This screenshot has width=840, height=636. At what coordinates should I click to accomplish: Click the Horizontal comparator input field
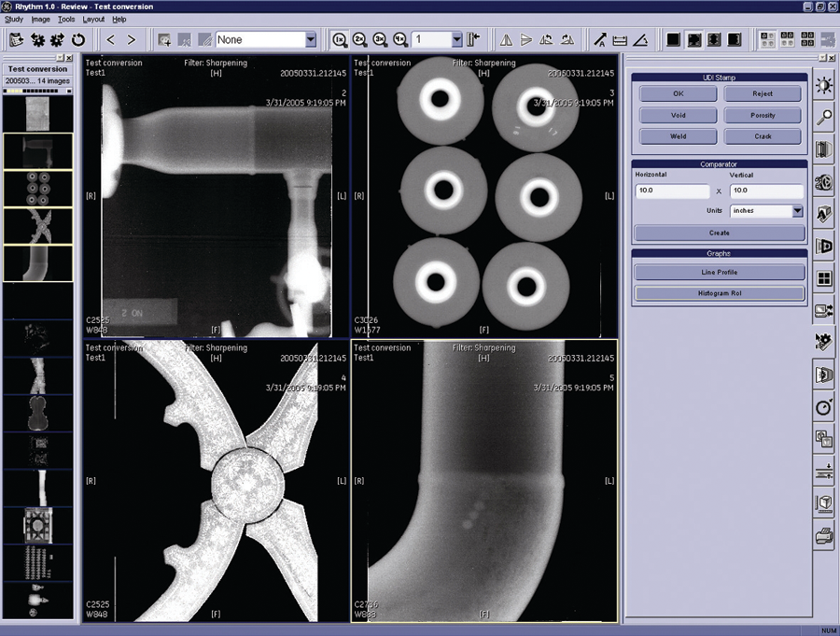(672, 191)
